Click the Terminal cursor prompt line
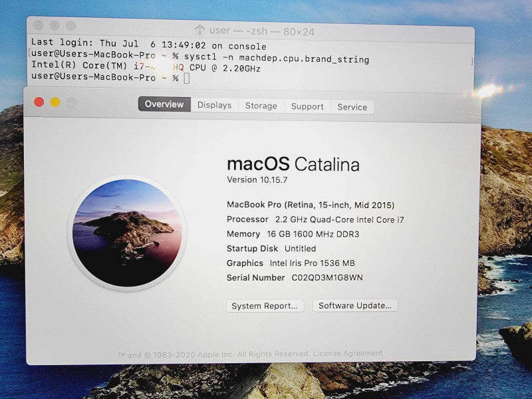Screen dimensions: 532x399 [x=110, y=77]
